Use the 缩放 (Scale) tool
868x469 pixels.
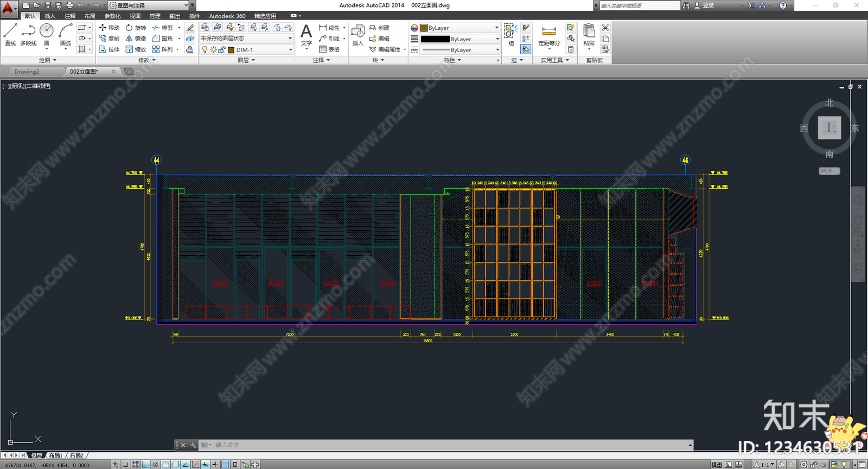point(136,49)
